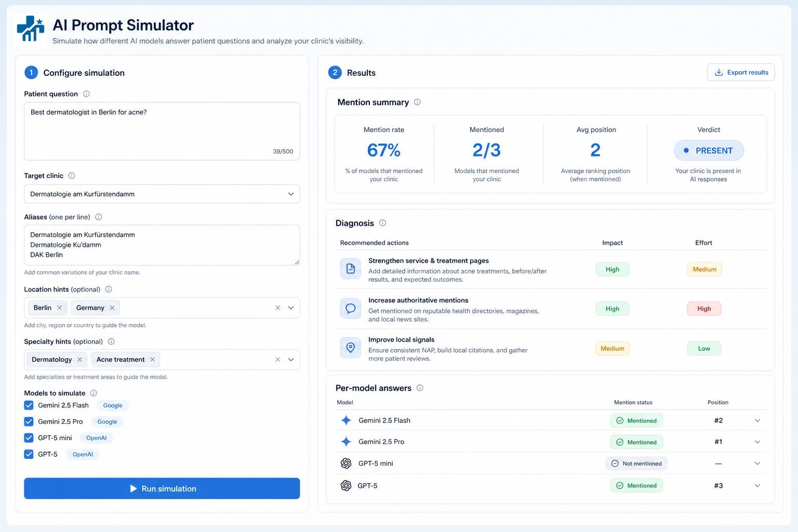Image resolution: width=798 pixels, height=532 pixels.
Task: Click OpenAI tag next to GPT-5 mini
Action: [96, 438]
